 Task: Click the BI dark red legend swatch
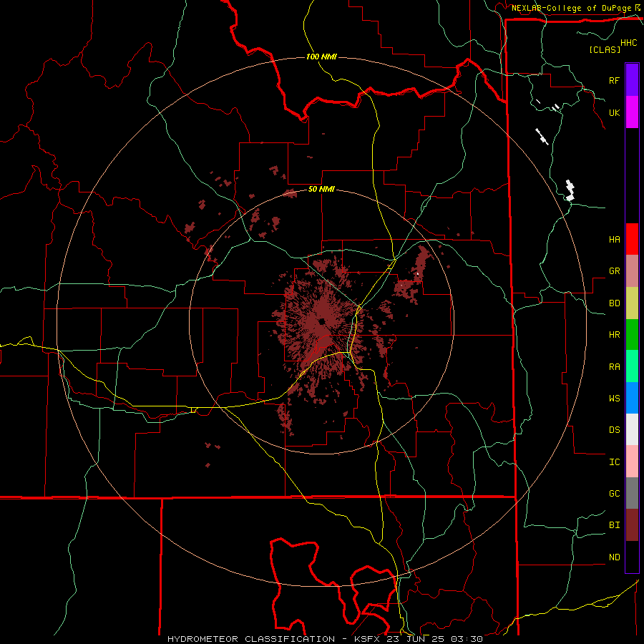pos(632,525)
